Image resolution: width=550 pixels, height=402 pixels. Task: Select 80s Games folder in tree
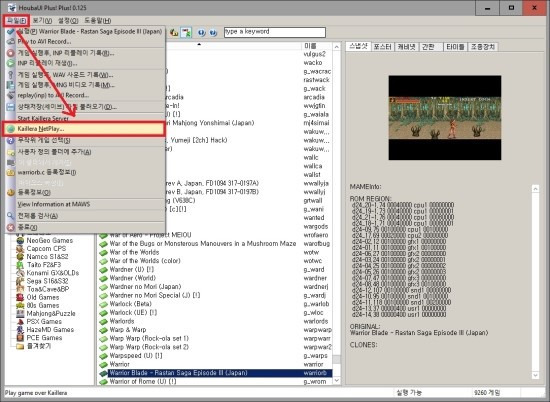[43, 305]
